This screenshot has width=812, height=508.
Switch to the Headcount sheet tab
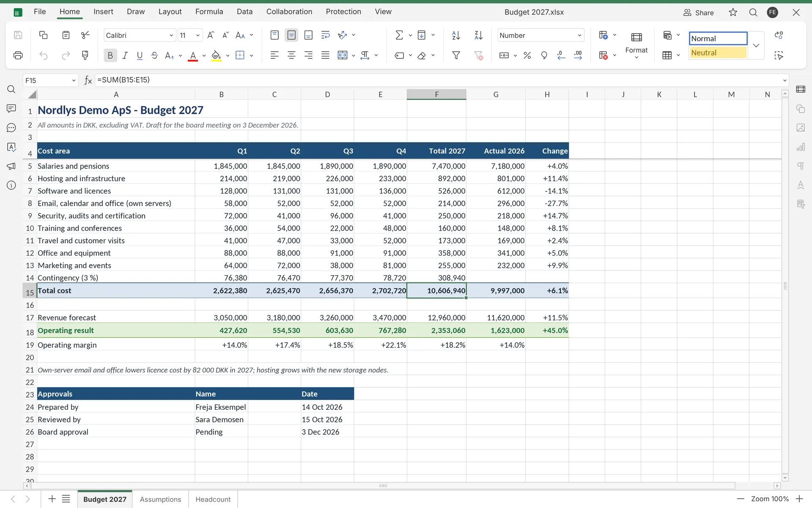coord(213,500)
